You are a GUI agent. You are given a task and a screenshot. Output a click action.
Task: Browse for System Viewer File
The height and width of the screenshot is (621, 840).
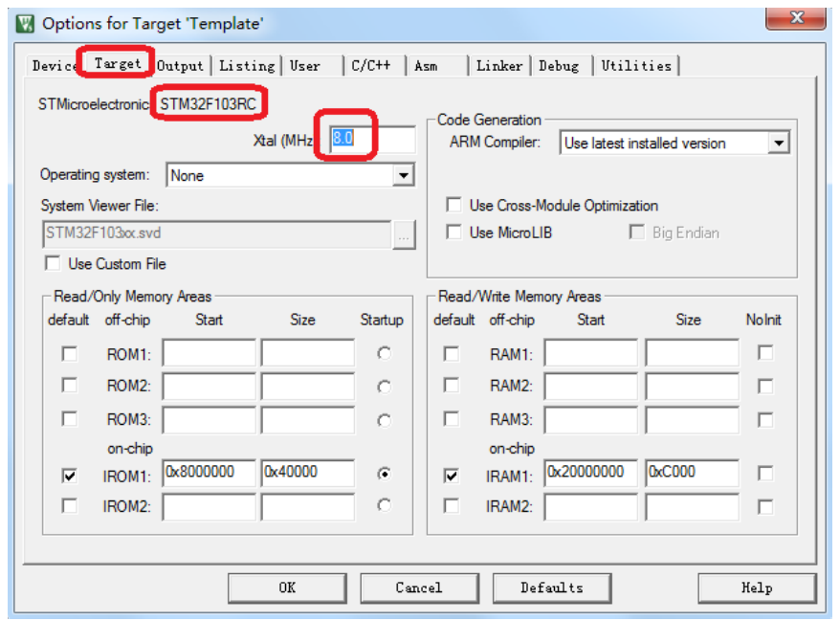coord(404,234)
